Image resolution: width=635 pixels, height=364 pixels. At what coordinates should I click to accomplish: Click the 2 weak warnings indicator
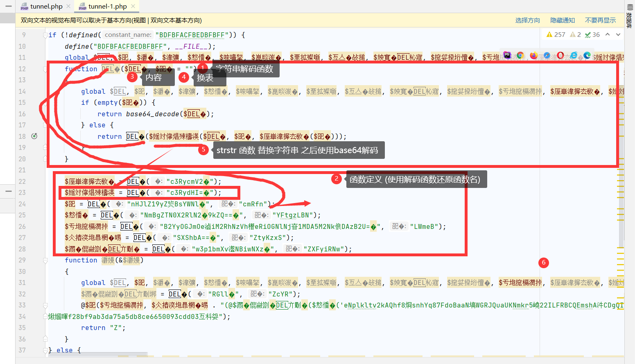point(576,35)
